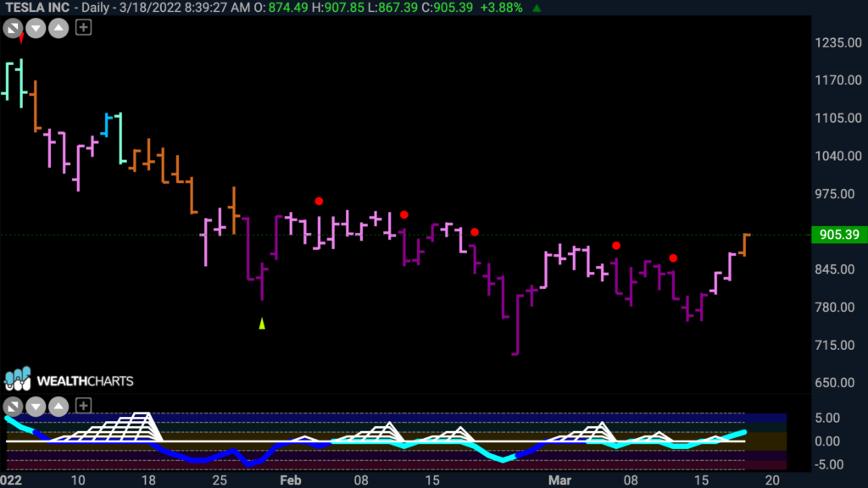The image size is (868, 488).
Task: Move the indicator pane up with its arrow
Action: 58,406
